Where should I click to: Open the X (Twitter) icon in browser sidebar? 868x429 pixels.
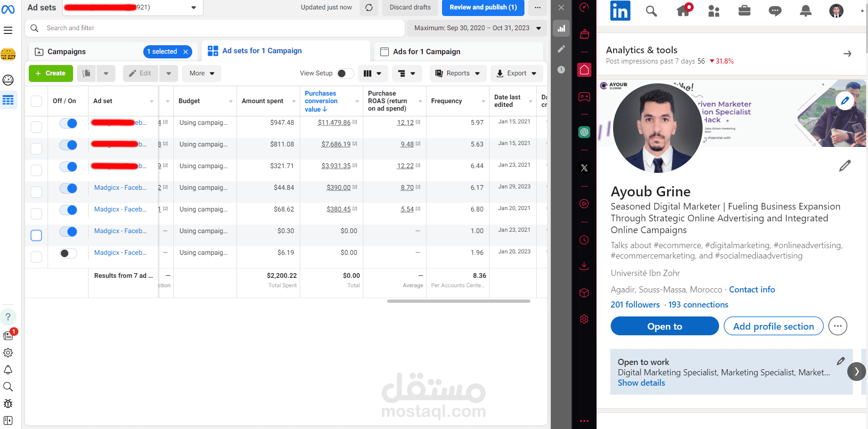[584, 168]
